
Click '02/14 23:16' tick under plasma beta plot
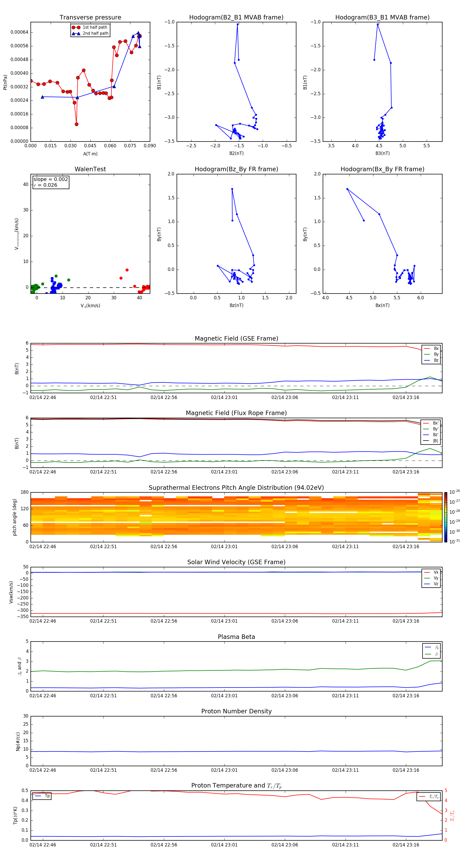(406, 696)
